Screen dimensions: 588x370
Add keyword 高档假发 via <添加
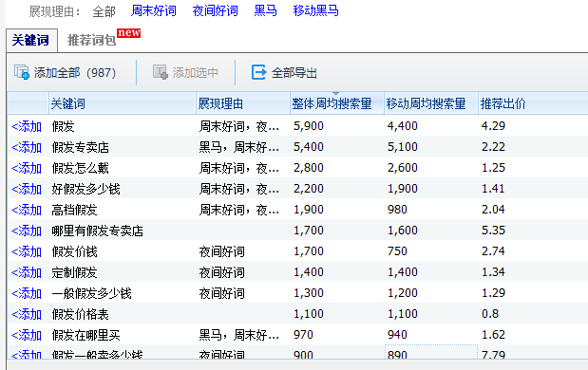[x=27, y=210]
